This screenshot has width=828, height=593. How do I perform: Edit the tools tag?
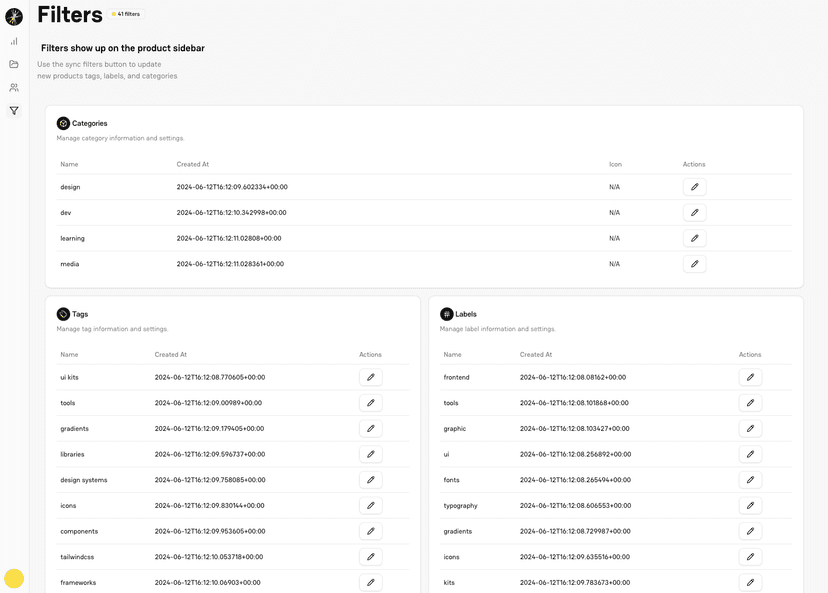[x=371, y=403]
